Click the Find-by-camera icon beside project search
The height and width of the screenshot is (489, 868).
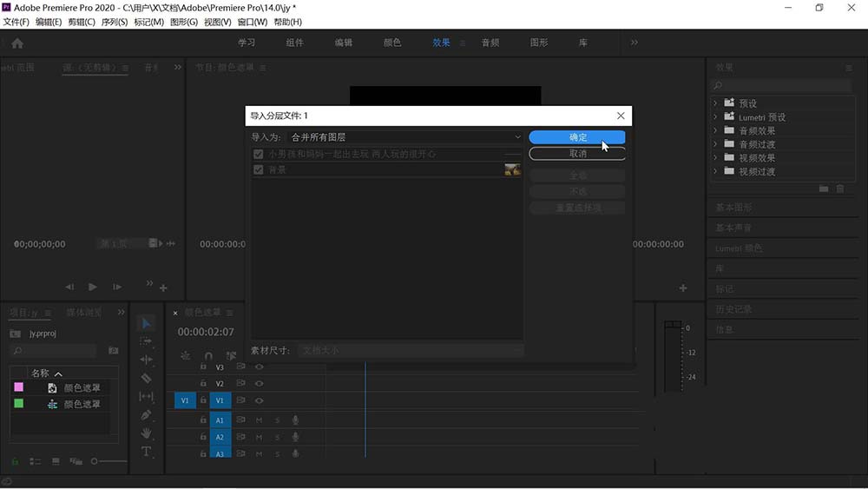pyautogui.click(x=114, y=351)
